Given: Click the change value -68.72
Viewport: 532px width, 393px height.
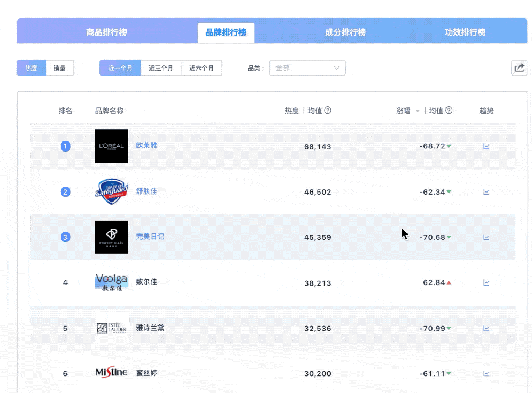Looking at the screenshot, I should 433,146.
